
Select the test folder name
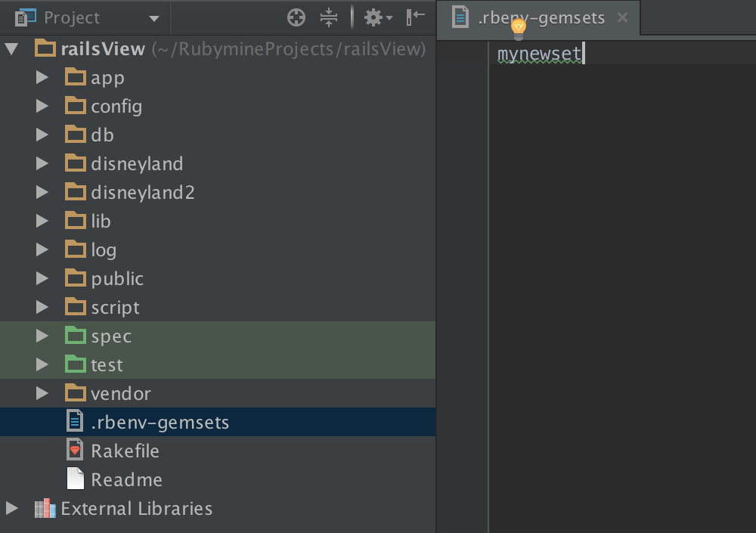click(107, 365)
